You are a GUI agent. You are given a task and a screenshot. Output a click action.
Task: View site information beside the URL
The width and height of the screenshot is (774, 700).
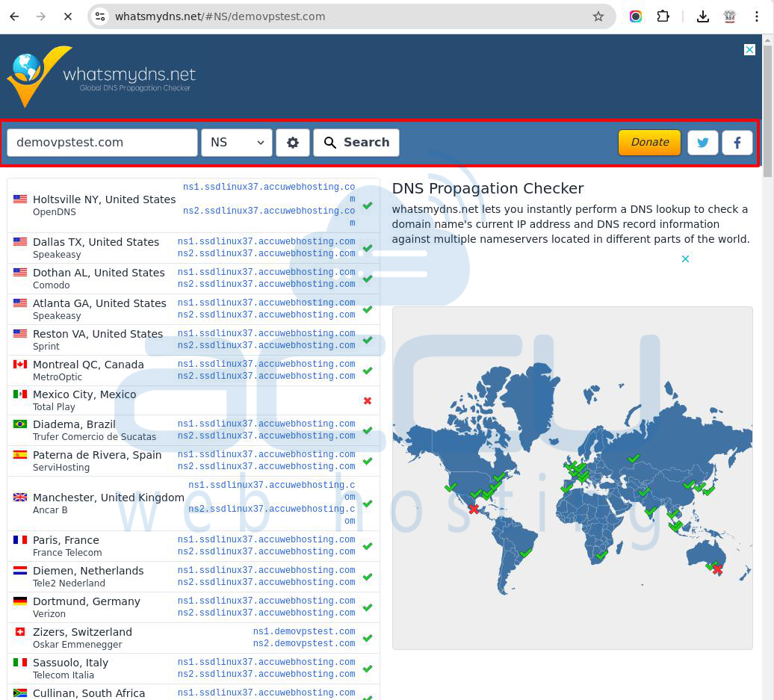pyautogui.click(x=100, y=16)
